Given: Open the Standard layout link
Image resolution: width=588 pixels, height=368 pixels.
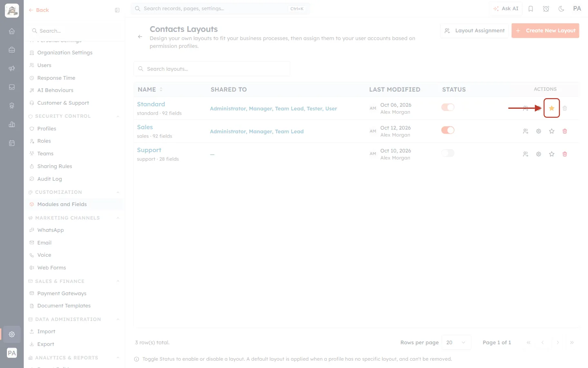Looking at the screenshot, I should point(151,104).
